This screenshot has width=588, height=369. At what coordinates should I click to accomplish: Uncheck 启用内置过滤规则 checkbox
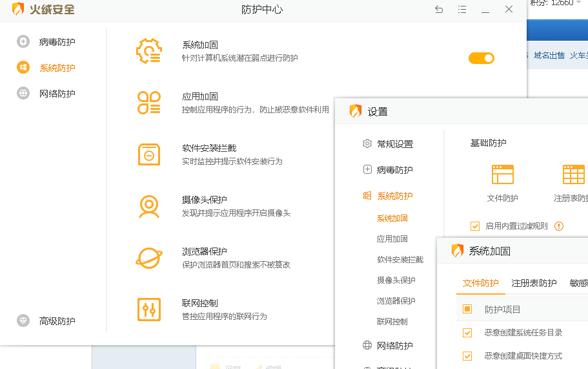point(475,226)
